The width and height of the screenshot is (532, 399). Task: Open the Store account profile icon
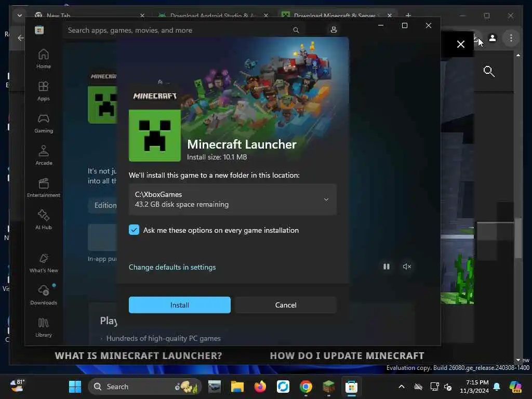coord(334,30)
